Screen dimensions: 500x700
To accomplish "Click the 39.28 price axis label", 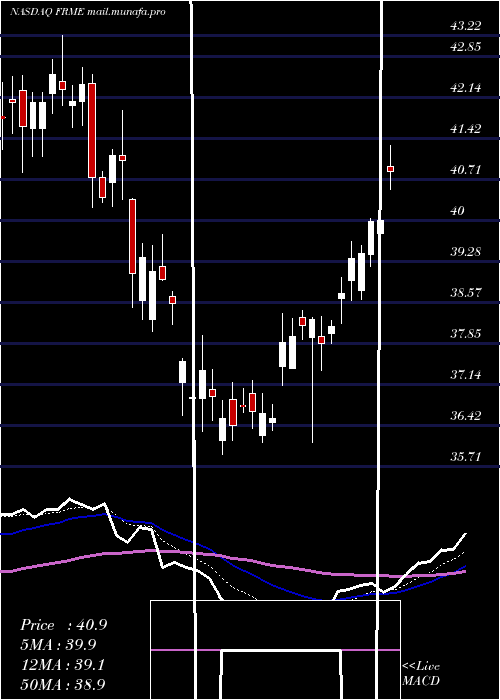I will pyautogui.click(x=466, y=252).
